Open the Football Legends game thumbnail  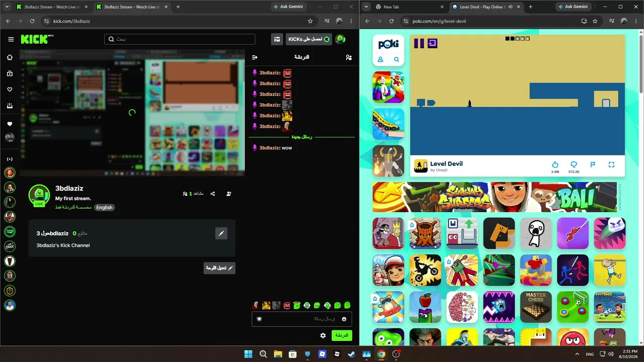(610, 307)
